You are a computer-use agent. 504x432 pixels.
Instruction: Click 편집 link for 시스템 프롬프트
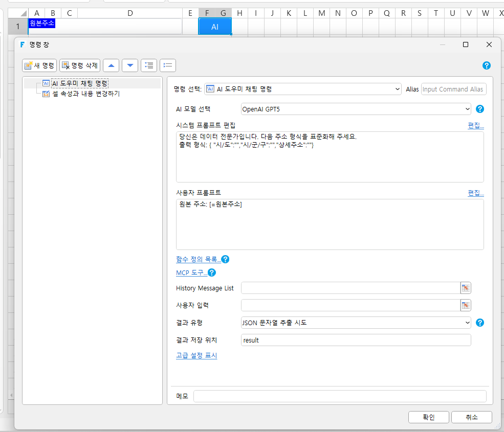pos(476,125)
